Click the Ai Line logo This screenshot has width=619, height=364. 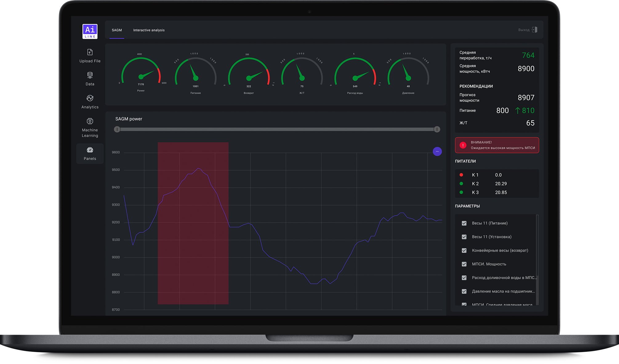pos(90,31)
